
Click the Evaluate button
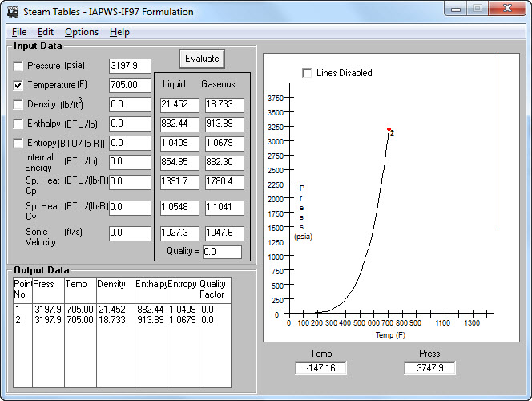(202, 59)
